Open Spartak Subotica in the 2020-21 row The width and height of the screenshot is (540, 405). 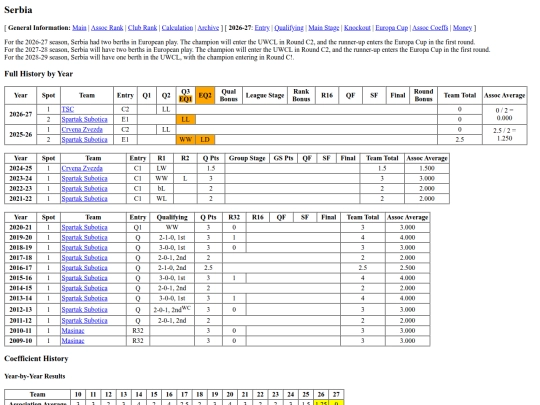click(84, 227)
